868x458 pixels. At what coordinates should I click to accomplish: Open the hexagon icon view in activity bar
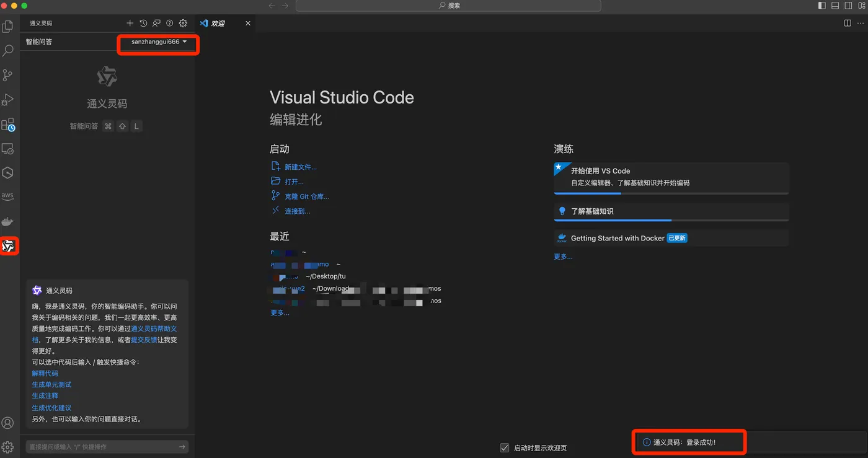pos(7,173)
